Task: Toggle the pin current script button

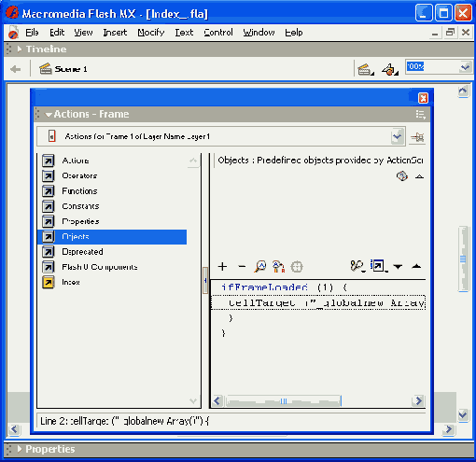Action: click(417, 137)
